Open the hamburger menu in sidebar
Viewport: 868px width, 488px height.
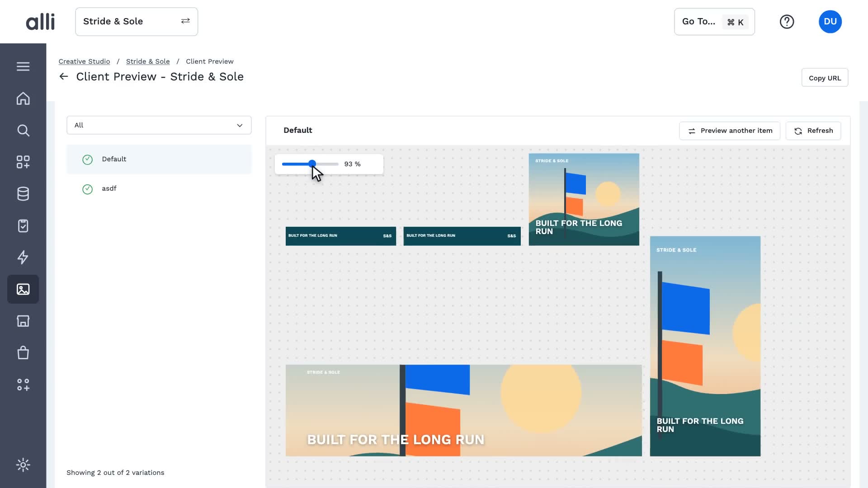pyautogui.click(x=23, y=66)
